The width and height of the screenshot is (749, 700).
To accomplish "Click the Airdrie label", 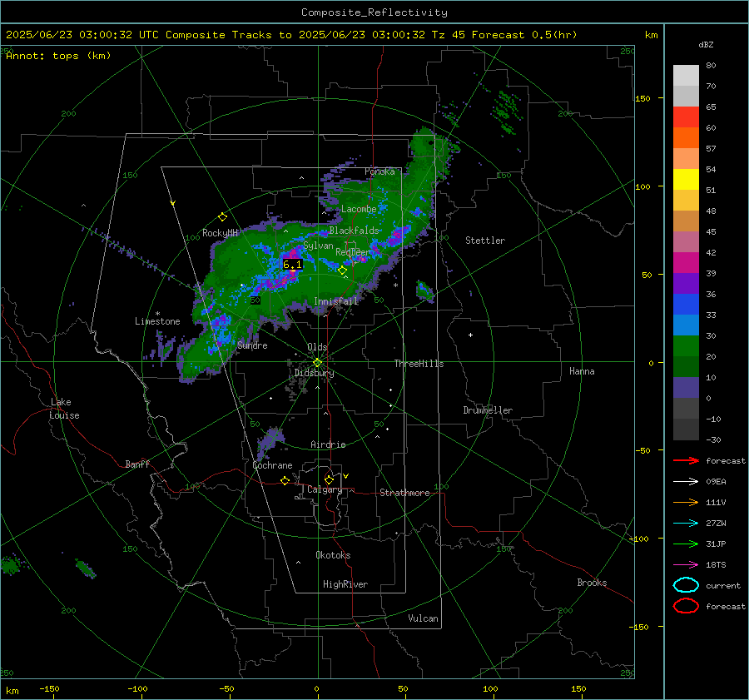I will pyautogui.click(x=328, y=444).
